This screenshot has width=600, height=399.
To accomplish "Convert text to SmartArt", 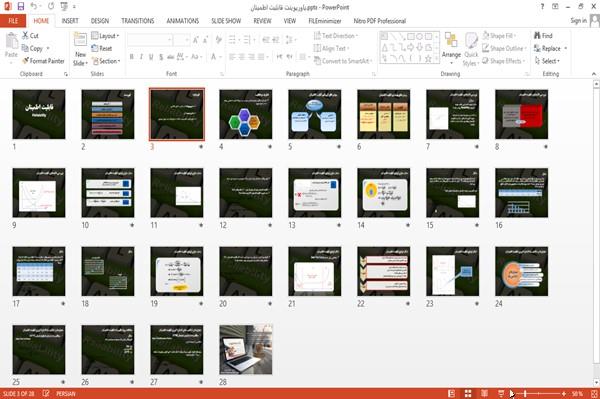I will coord(343,61).
